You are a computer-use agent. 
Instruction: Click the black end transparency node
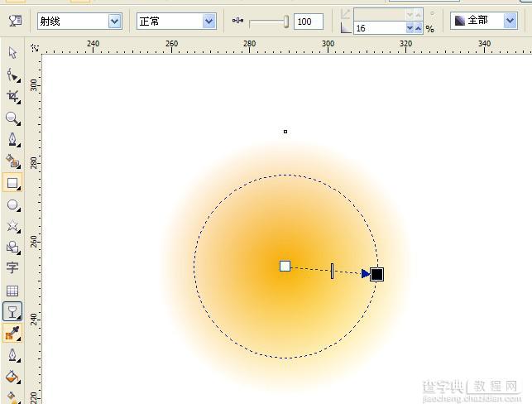[376, 274]
